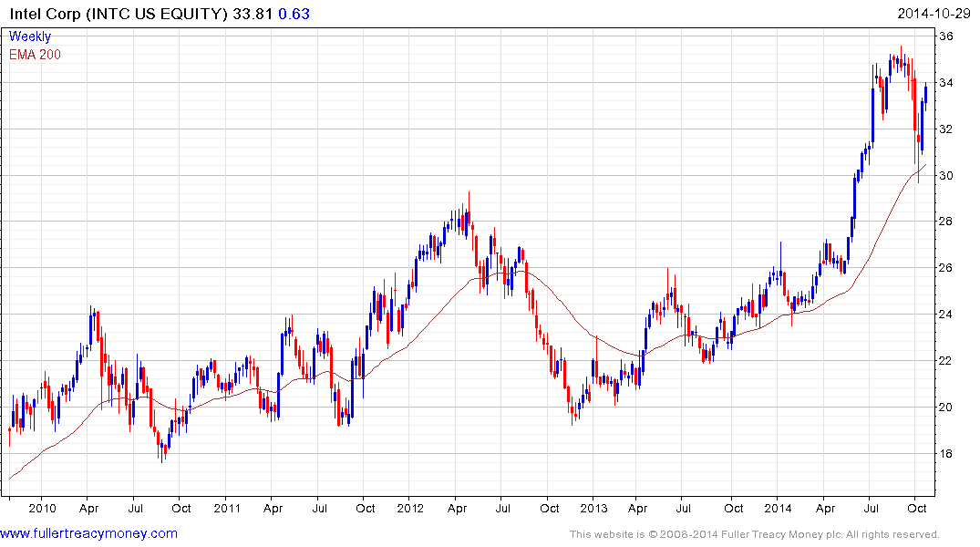
Task: Click the 'Oct' label before 2012
Action: 366,508
